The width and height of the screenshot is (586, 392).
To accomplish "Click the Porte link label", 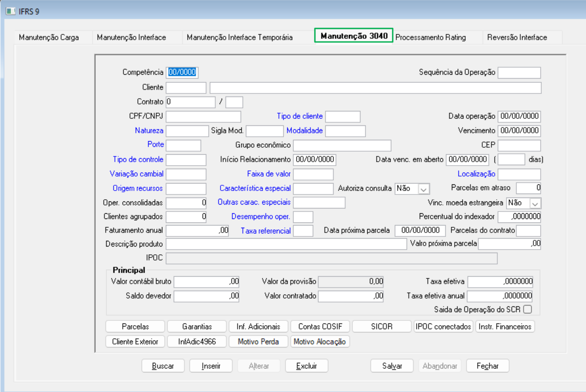I will coord(156,145).
